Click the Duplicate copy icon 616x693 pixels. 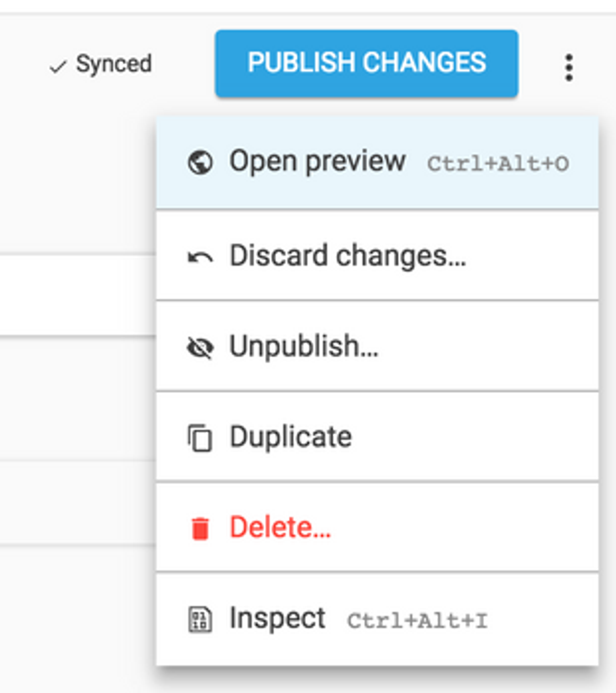[x=200, y=438]
